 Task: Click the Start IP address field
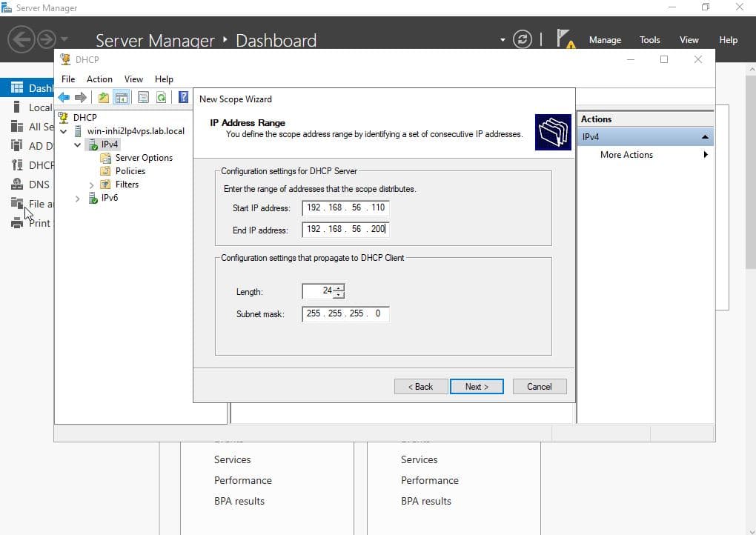[x=345, y=208]
